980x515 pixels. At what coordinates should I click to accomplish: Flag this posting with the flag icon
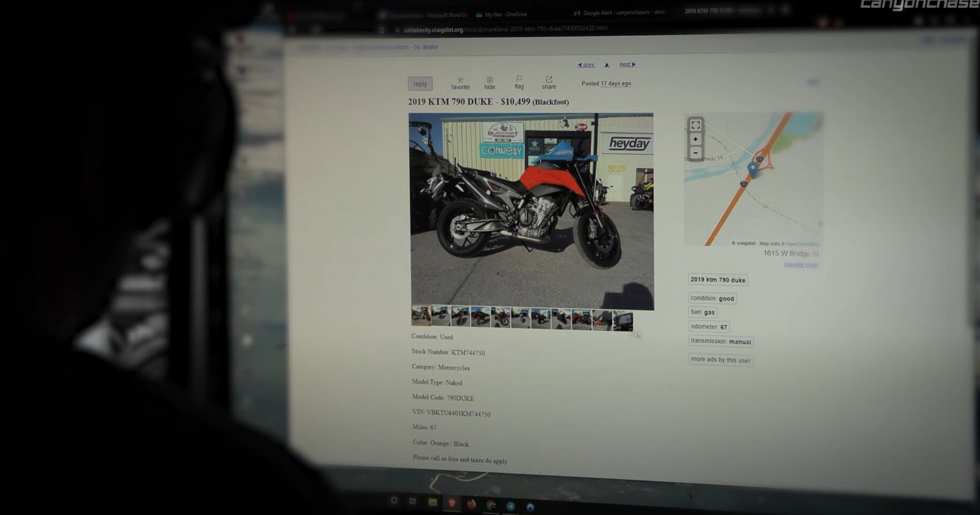point(519,79)
